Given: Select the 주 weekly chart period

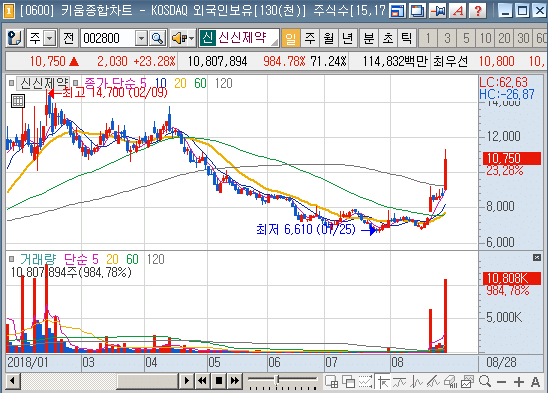Looking at the screenshot, I should pos(310,38).
